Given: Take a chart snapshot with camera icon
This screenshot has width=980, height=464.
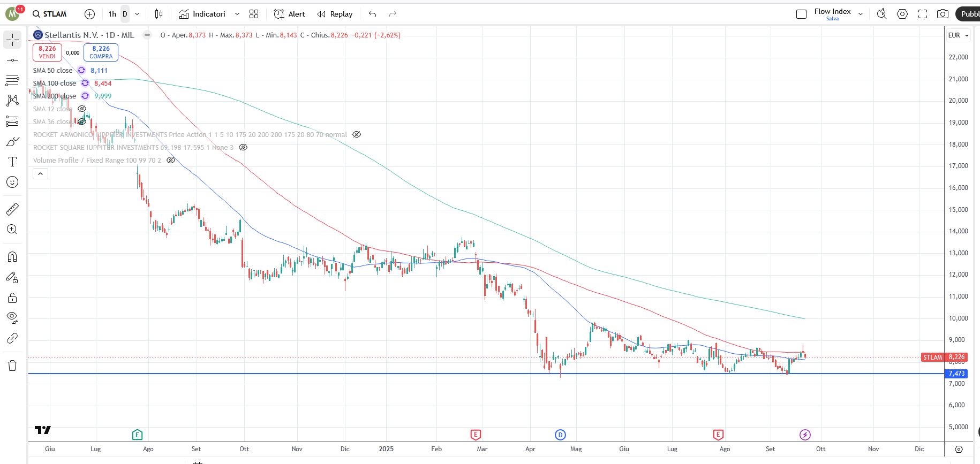Looking at the screenshot, I should pyautogui.click(x=943, y=14).
